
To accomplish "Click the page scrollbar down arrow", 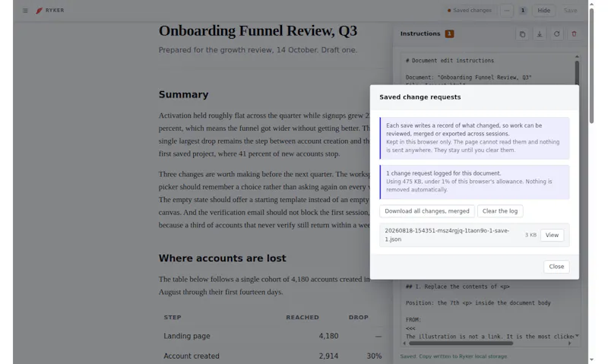I will (591, 359).
